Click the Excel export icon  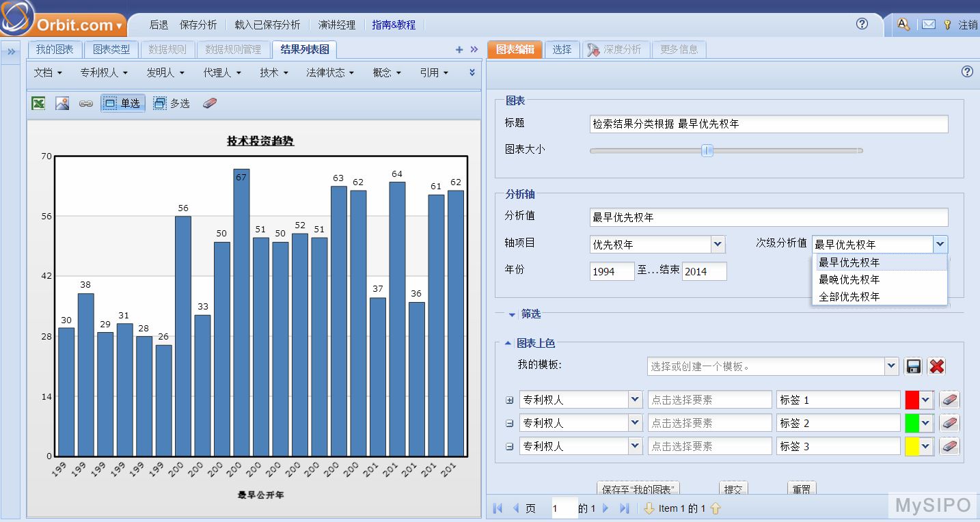[39, 103]
